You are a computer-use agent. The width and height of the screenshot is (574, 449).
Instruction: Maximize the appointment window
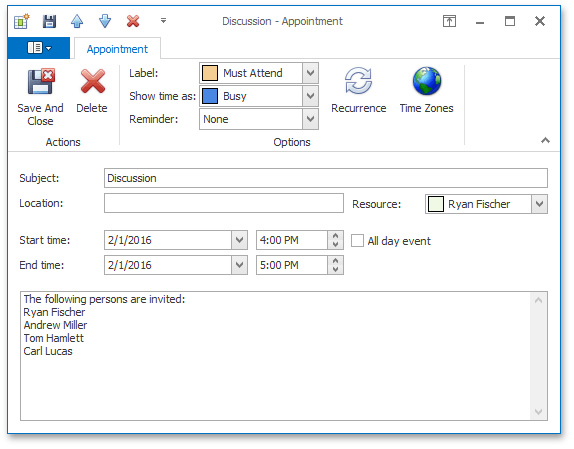[510, 21]
